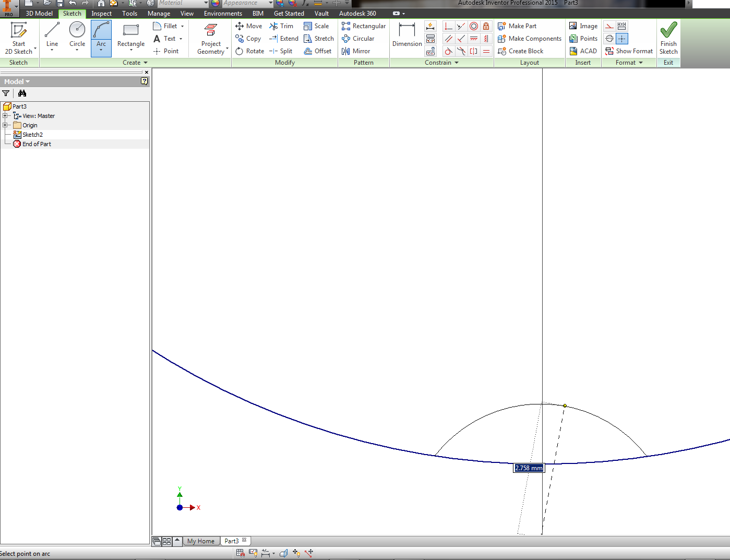Screen dimensions: 730x560
Task: Click Make Components button
Action: pos(530,39)
